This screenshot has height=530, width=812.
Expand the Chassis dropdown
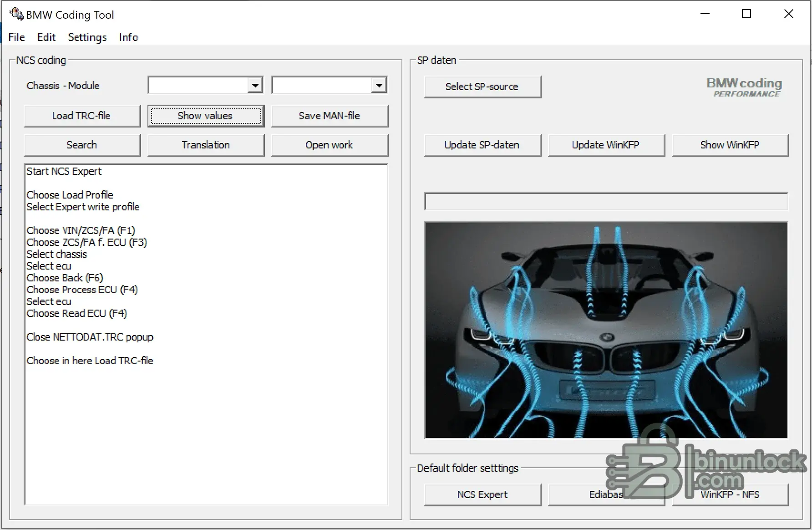(255, 85)
